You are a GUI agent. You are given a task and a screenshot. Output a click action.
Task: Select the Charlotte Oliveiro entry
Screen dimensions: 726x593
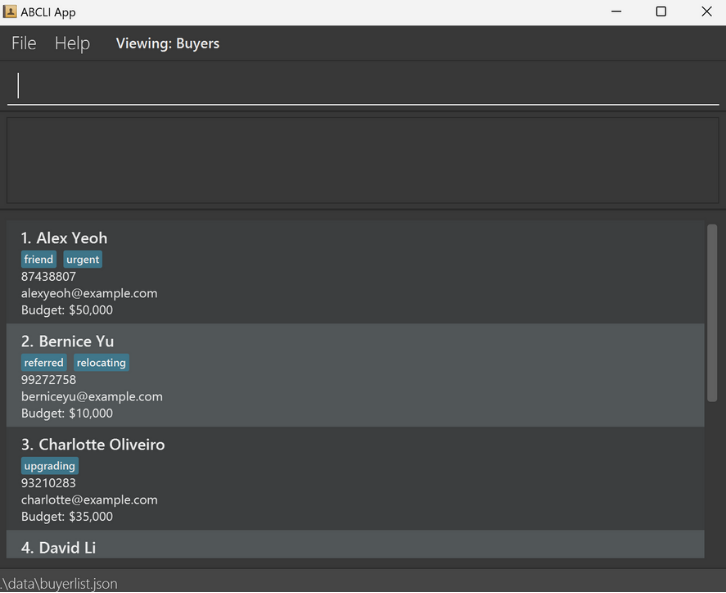[355, 478]
